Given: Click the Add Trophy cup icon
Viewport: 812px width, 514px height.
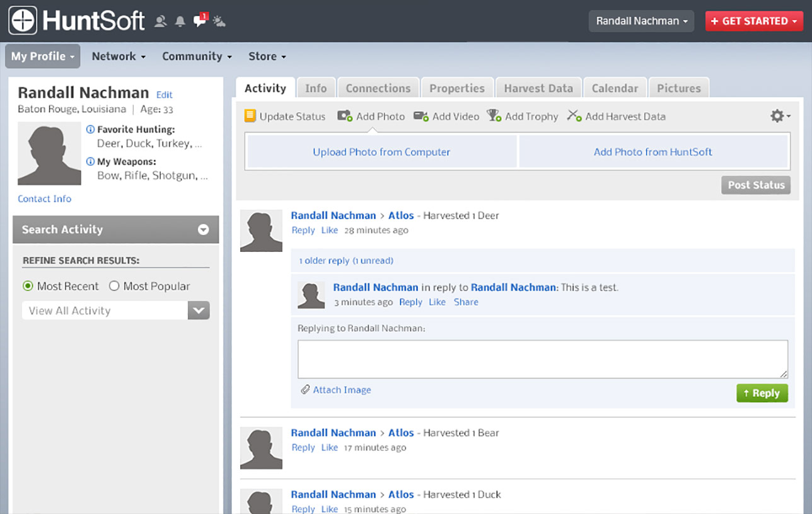Looking at the screenshot, I should pos(494,116).
